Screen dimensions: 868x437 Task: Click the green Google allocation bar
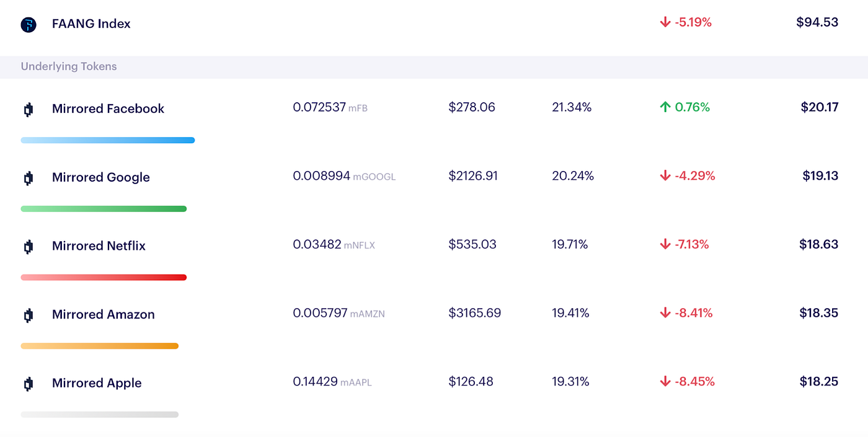(x=104, y=209)
